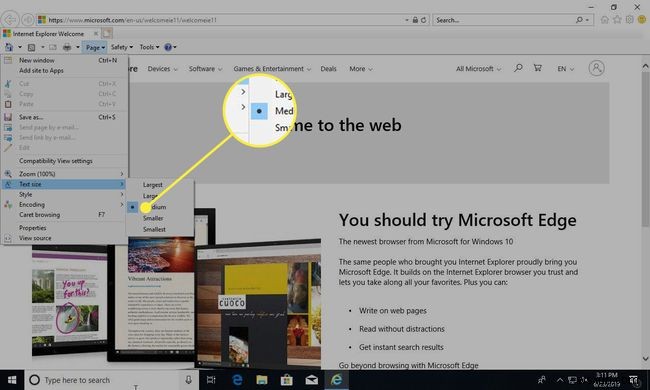
Task: Choose Save as... from Page menu
Action: tap(64, 117)
